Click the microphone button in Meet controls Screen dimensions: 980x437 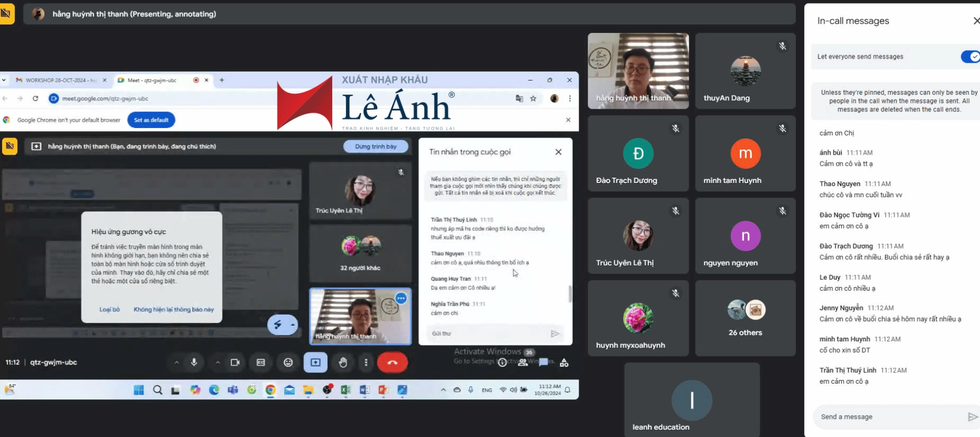tap(194, 362)
